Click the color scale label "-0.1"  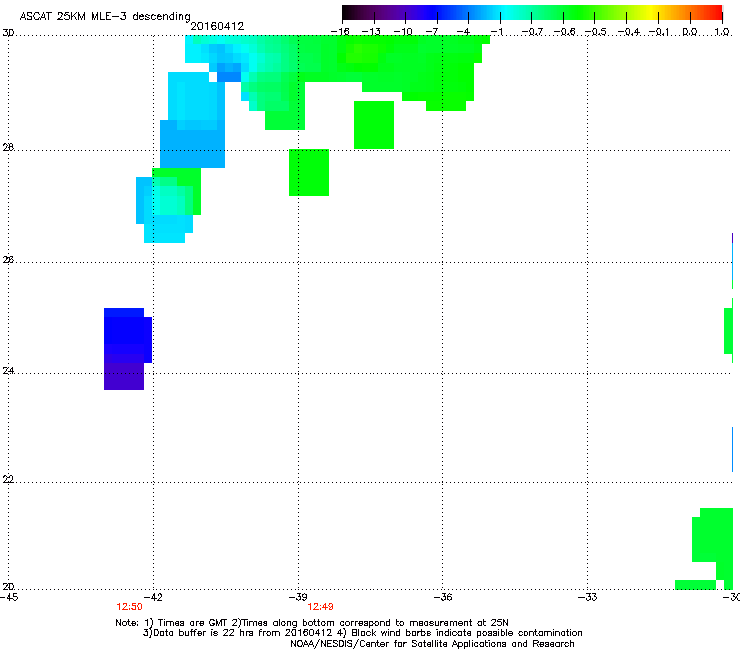point(659,32)
